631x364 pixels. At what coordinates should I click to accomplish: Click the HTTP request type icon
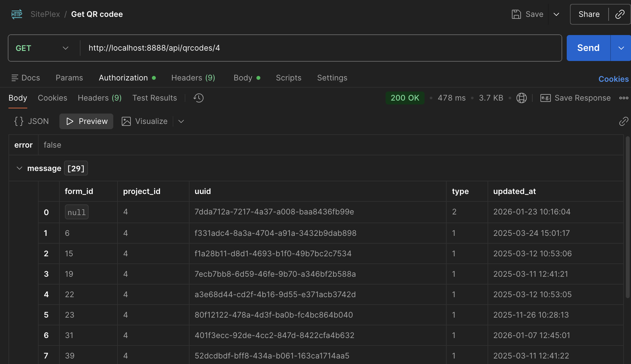pyautogui.click(x=17, y=14)
